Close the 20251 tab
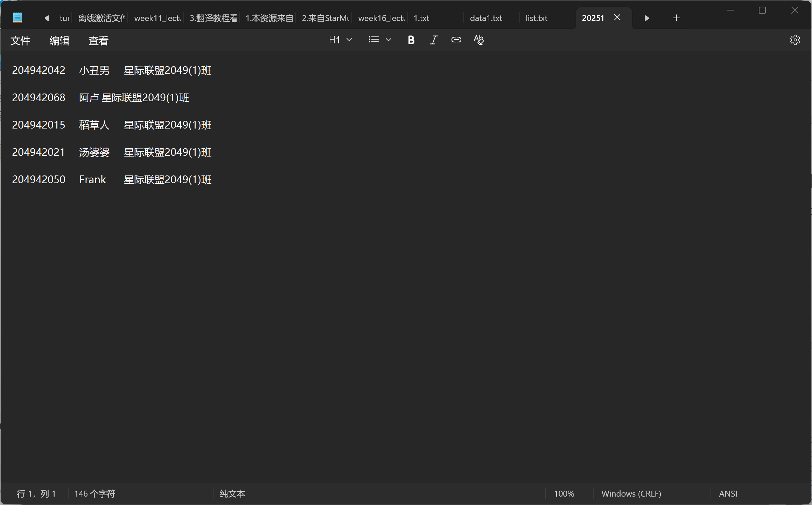Screen dimensions: 812x505 [x=617, y=17]
